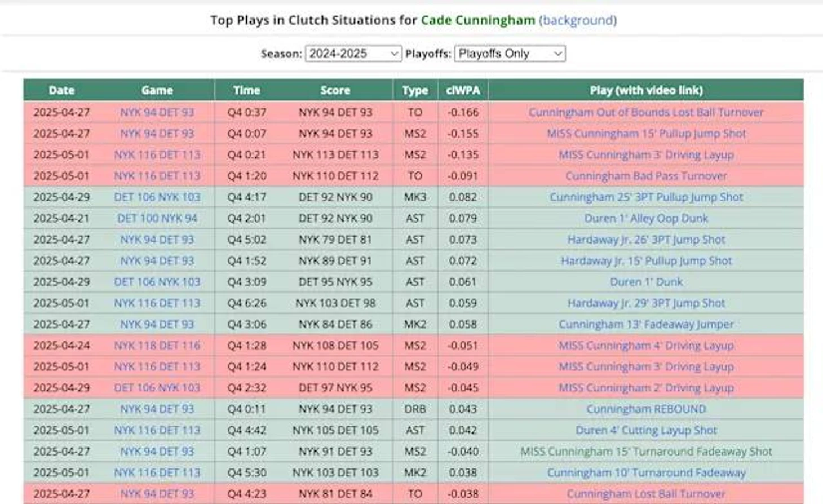
Task: Open NYK 116 DET 113 game link at Q4 1:24
Action: pos(157,366)
